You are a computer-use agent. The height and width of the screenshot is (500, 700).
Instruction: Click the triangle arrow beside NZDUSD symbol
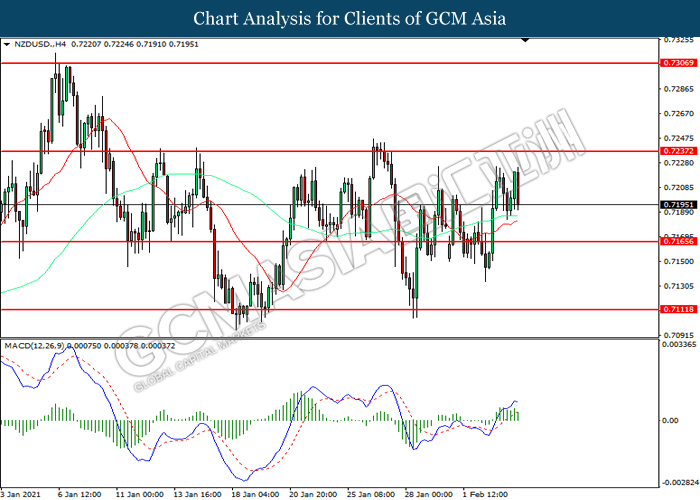[7, 45]
